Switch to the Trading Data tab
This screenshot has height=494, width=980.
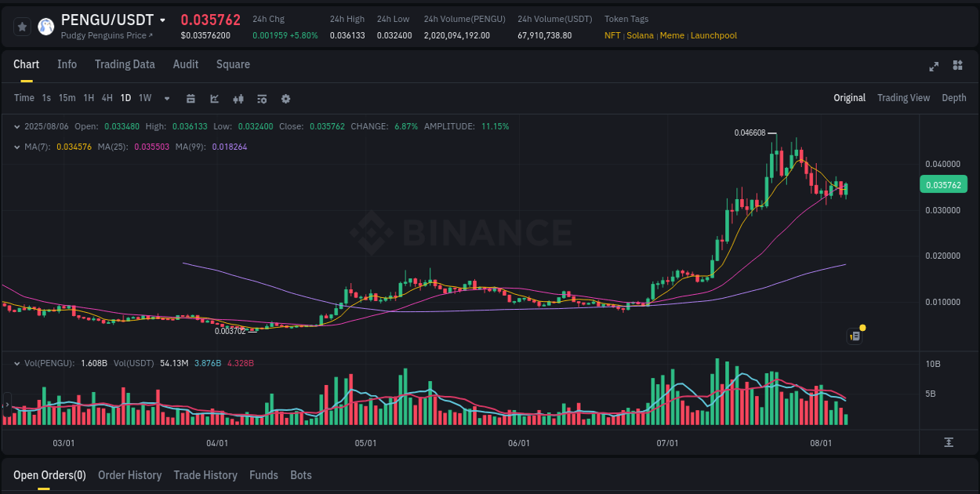[125, 64]
